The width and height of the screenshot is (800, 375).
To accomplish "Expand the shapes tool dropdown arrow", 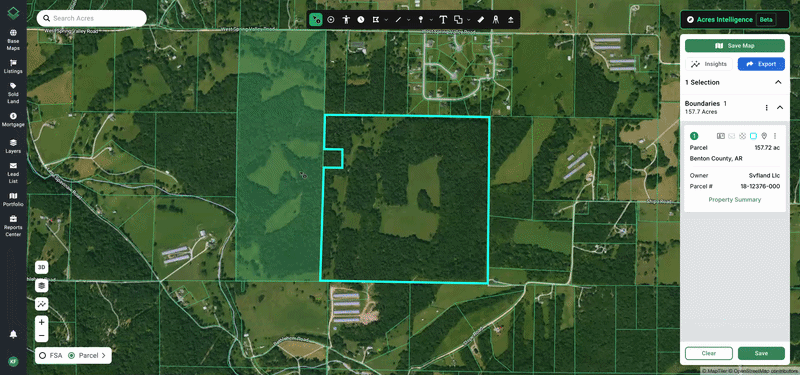I will tap(468, 20).
